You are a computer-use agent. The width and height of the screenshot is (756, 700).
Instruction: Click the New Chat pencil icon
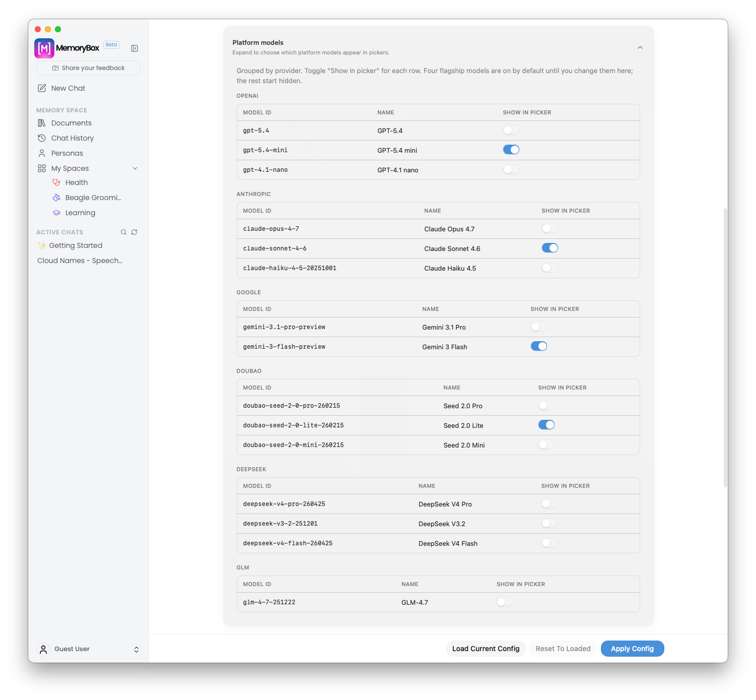coord(42,88)
